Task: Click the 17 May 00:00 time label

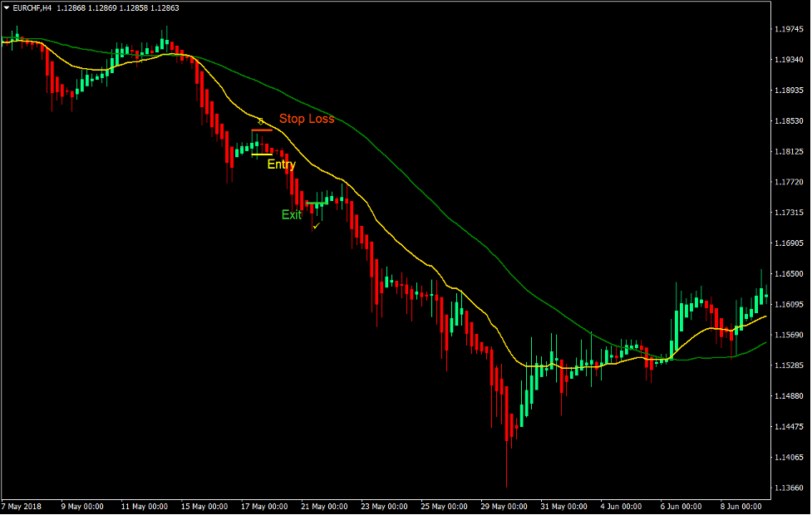Action: (264, 506)
